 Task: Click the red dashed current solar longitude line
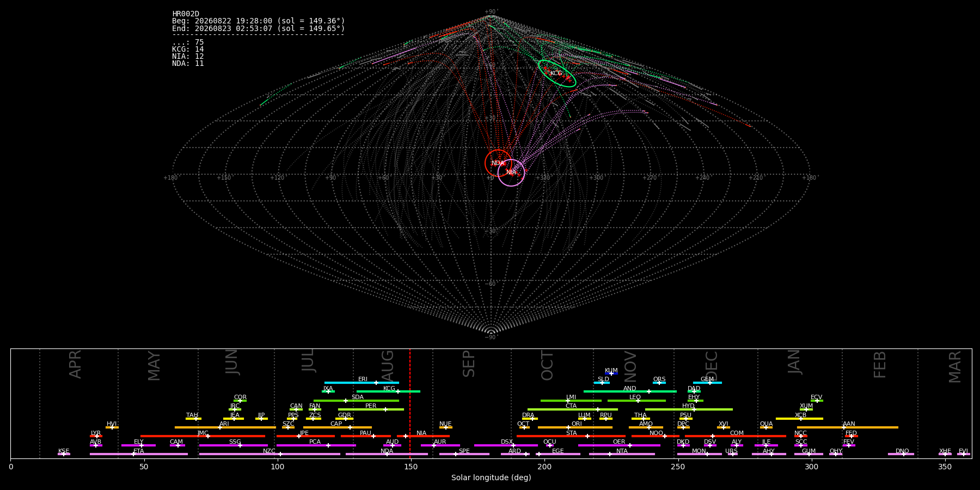[410, 403]
